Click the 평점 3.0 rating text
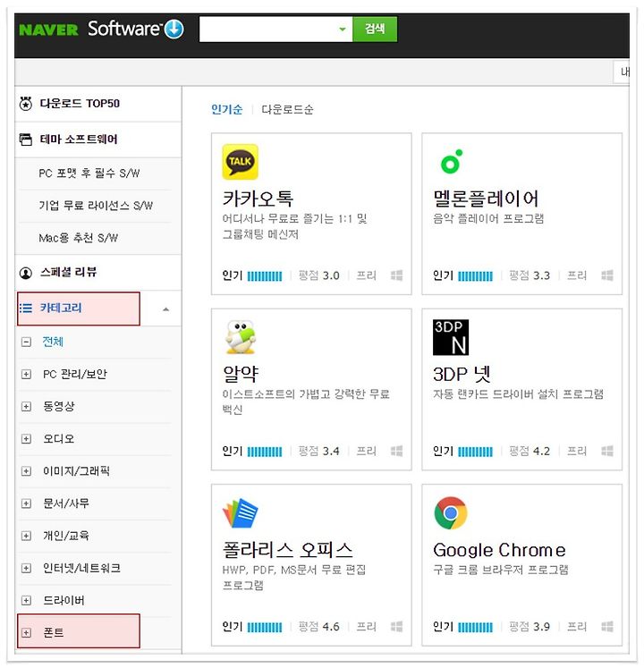 [318, 275]
